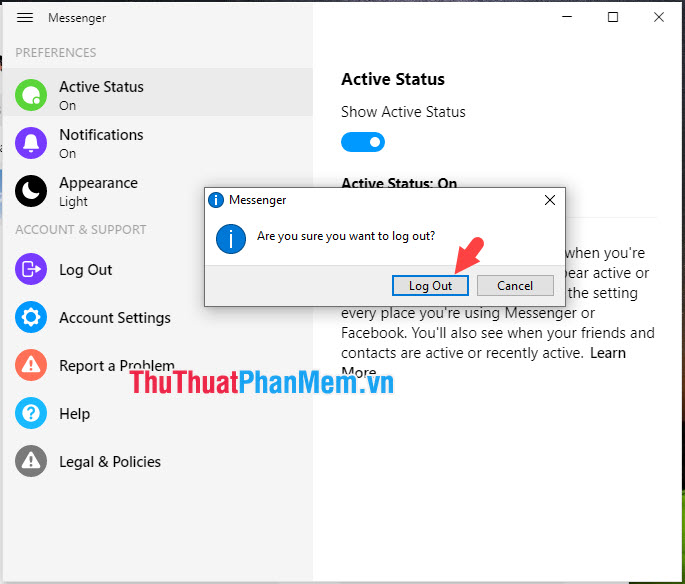This screenshot has height=584, width=685.
Task: Open Appearance preferences label
Action: [98, 183]
